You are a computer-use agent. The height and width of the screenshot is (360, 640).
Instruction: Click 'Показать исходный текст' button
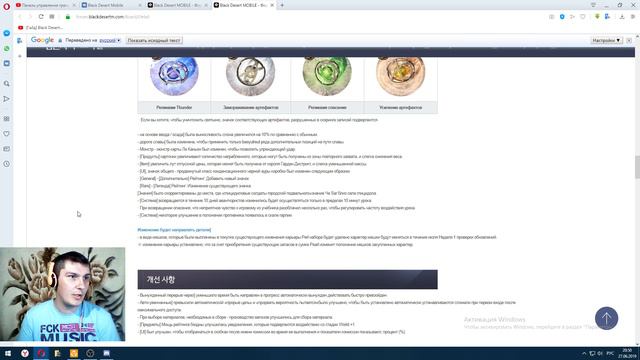pos(154,40)
